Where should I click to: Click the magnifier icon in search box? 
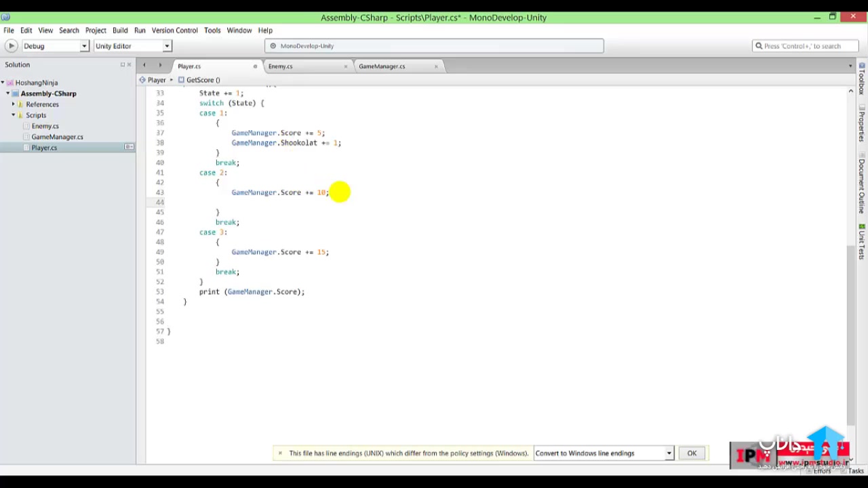click(x=759, y=46)
